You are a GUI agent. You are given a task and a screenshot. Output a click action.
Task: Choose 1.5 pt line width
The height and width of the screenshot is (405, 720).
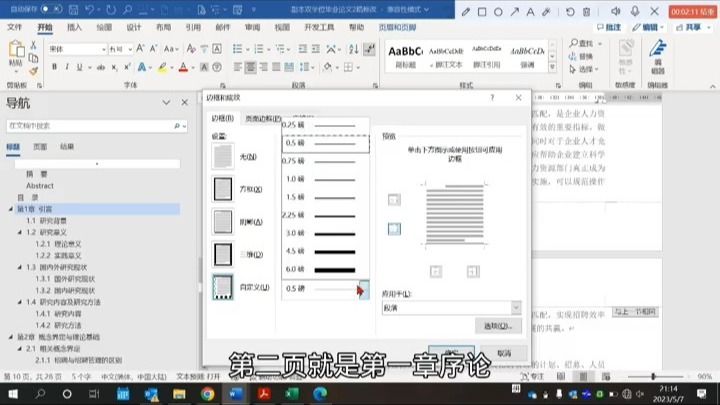pos(325,197)
